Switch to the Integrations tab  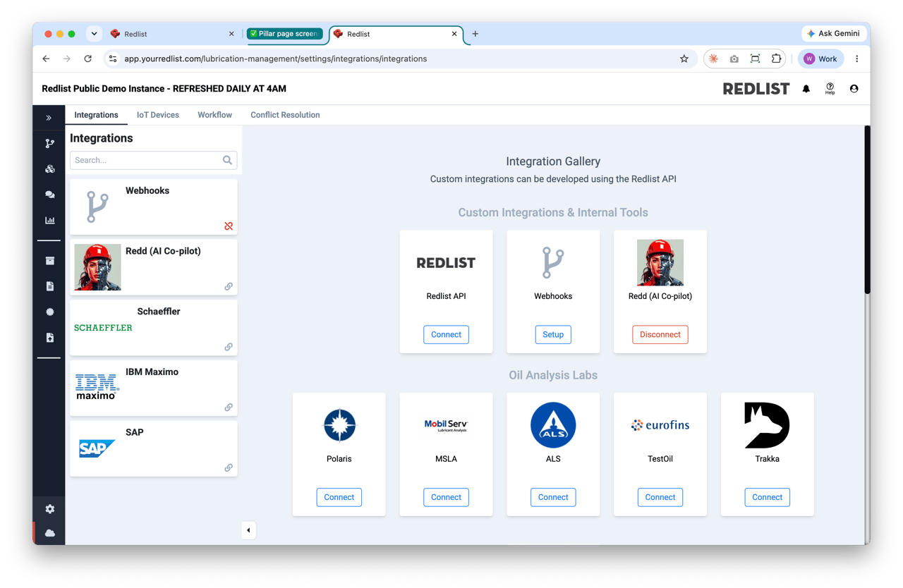[x=97, y=115]
